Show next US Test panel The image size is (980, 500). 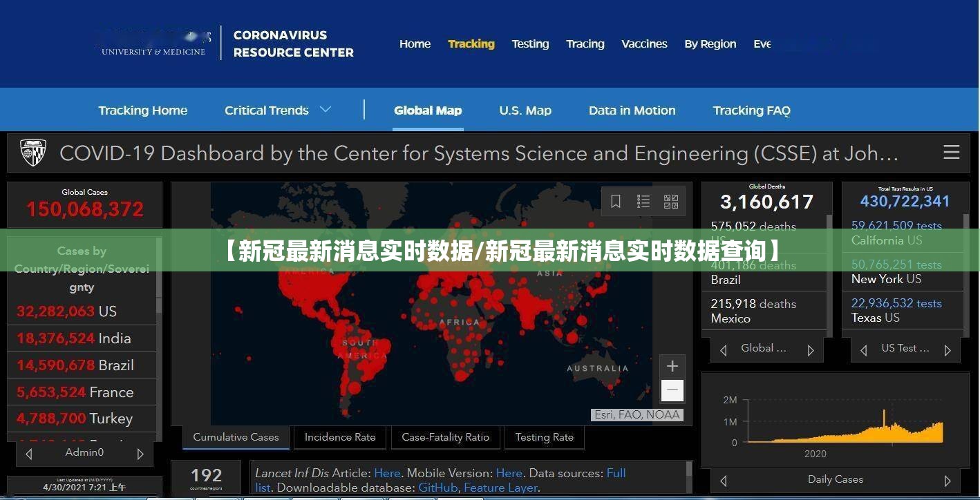(x=948, y=350)
